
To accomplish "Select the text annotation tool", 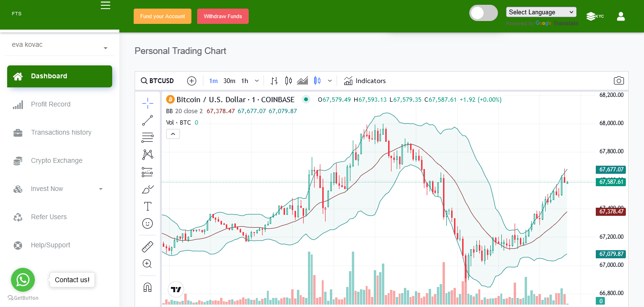I will click(x=148, y=206).
